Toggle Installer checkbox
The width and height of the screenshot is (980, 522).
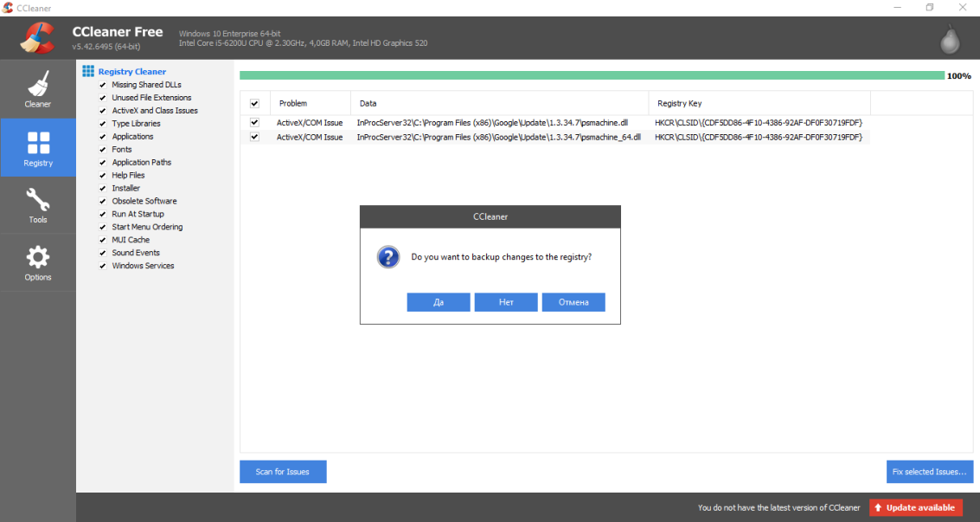pos(103,188)
